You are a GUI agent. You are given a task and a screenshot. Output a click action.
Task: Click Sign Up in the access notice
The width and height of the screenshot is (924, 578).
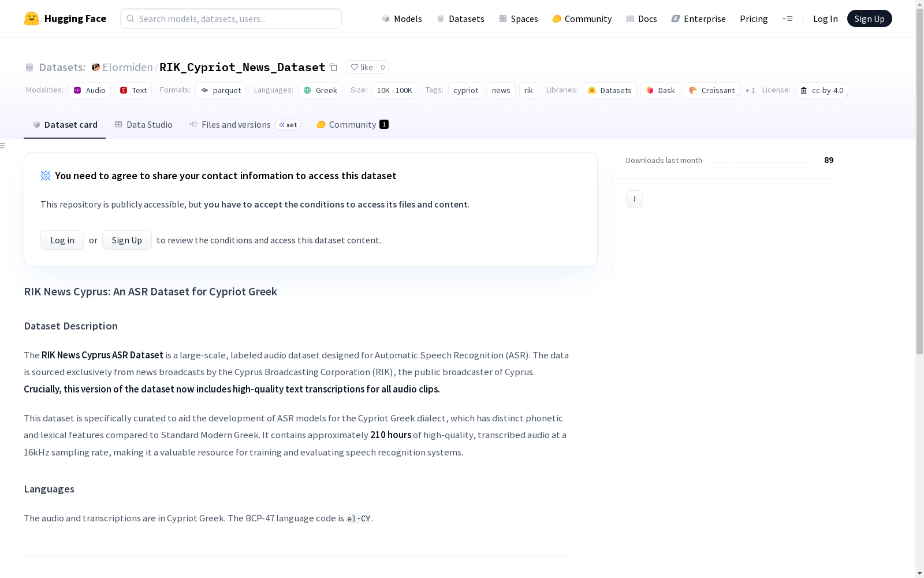[x=127, y=240]
